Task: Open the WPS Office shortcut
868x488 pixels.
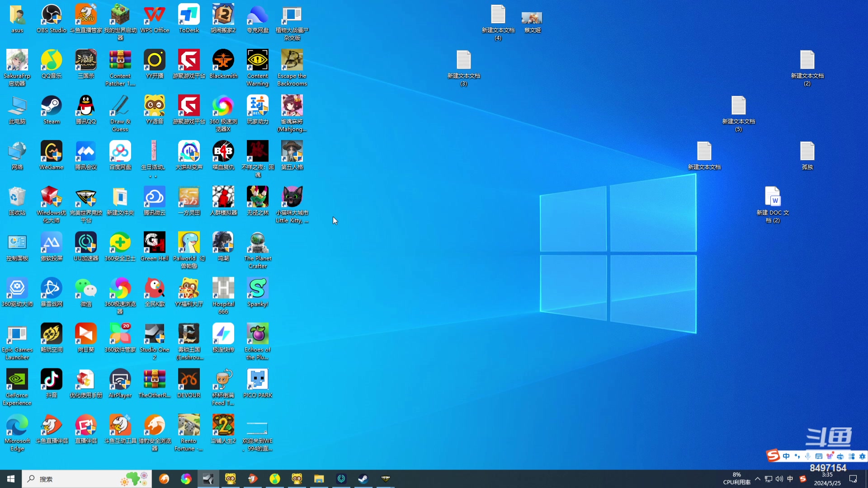Action: click(x=155, y=15)
